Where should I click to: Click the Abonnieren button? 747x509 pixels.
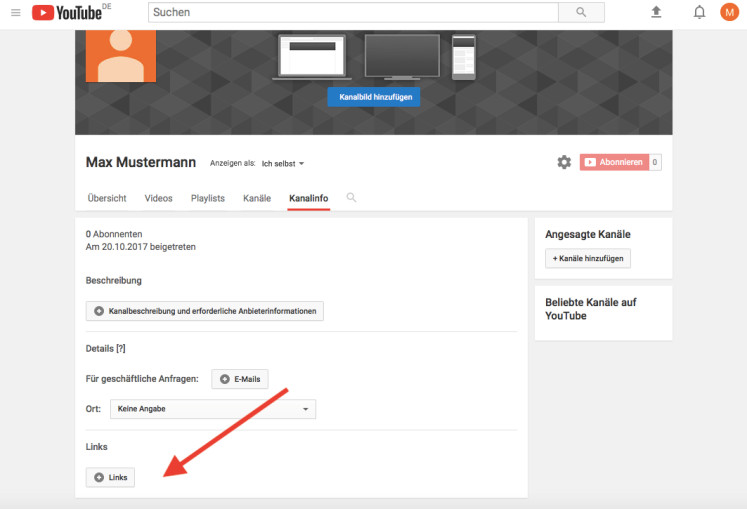coord(614,162)
